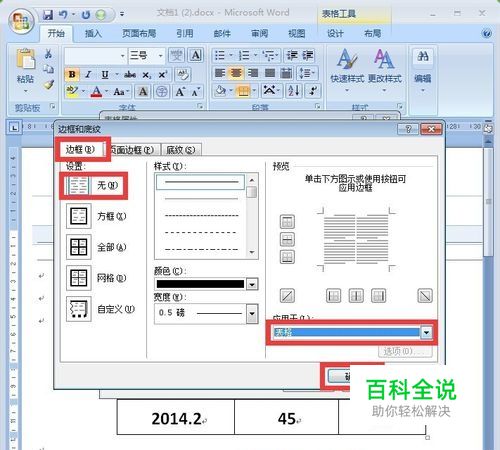Open the border color (颜色) dropdown
Viewport: 500px width, 450px height.
(252, 284)
